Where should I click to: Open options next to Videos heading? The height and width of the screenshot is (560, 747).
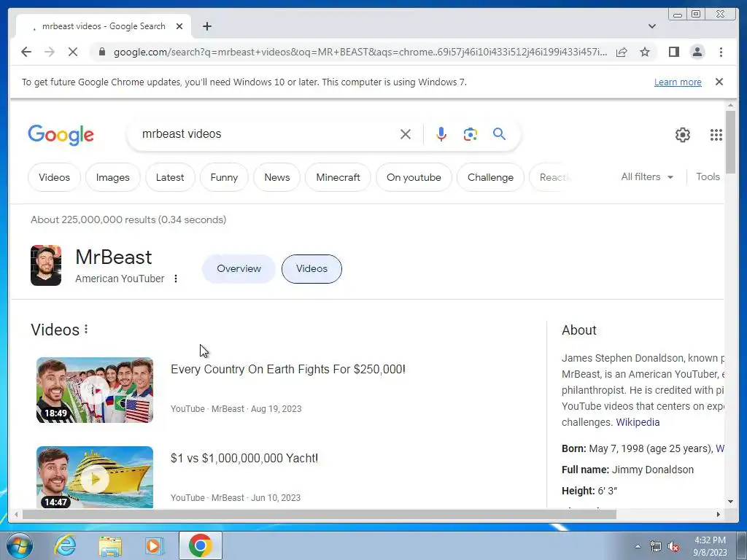[x=86, y=329]
